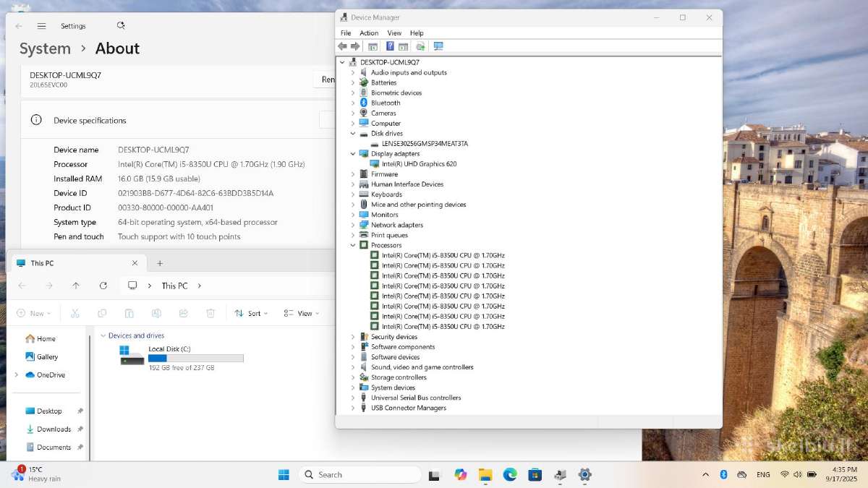
Task: Click the Back arrow in Device Manager toolbar
Action: 342,46
